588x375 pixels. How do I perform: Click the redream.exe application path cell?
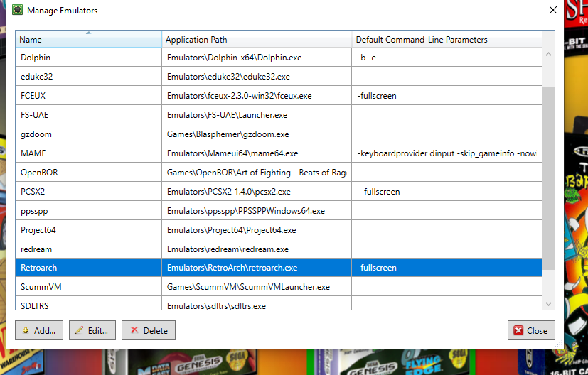[x=257, y=249]
